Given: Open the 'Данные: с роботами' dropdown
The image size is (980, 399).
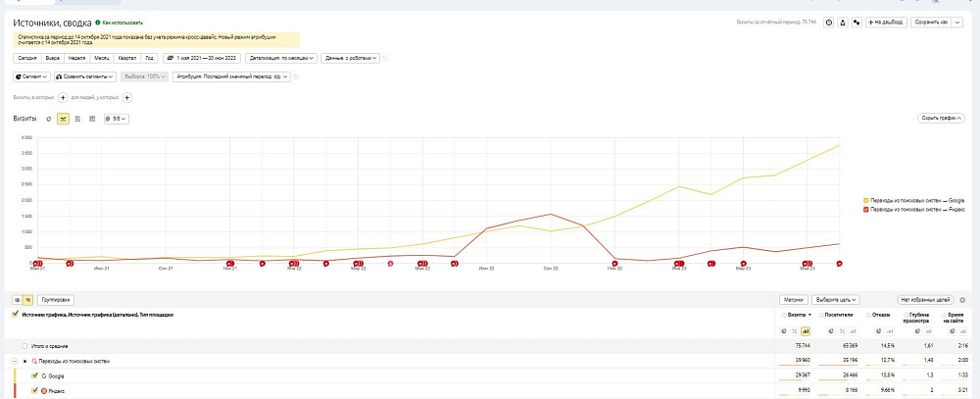Looking at the screenshot, I should click(x=351, y=58).
